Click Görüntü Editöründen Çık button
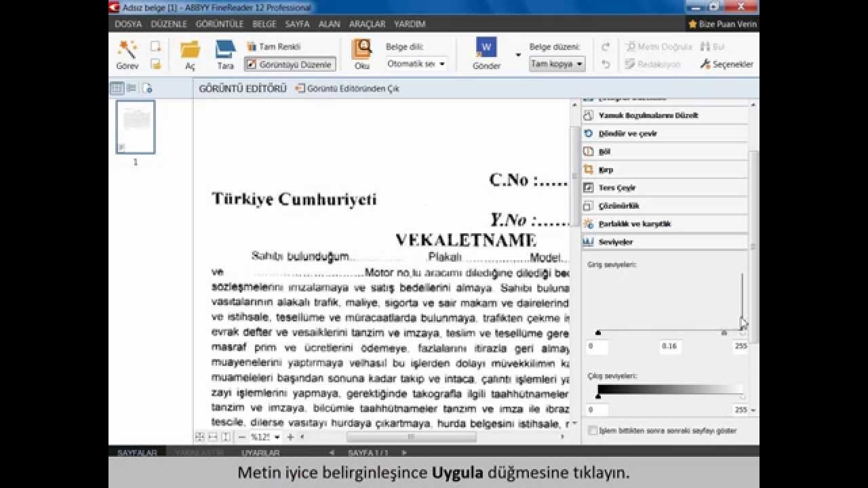 [x=347, y=89]
